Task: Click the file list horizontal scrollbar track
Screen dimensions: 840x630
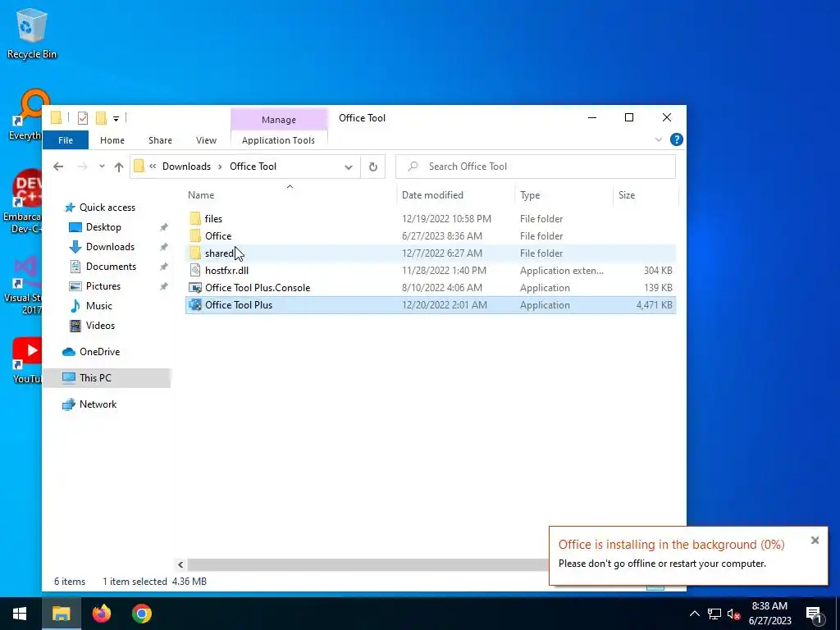Action: (x=367, y=564)
